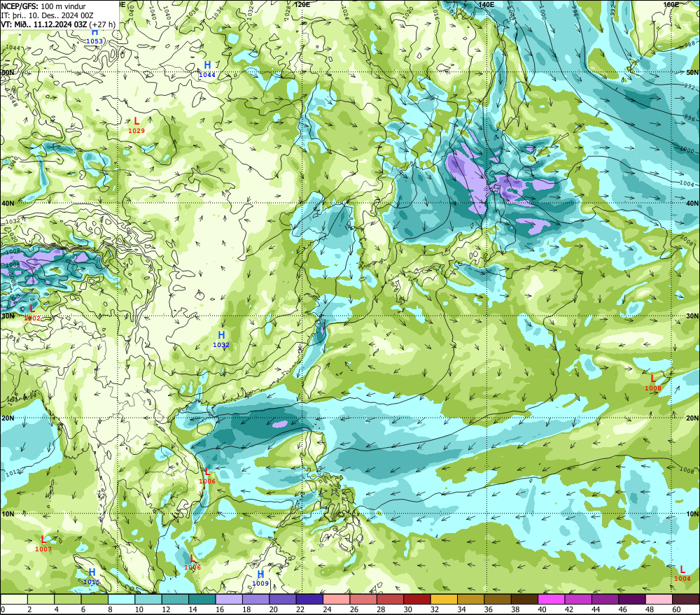Pick the gold 32–34 legend swatch

(x=444, y=599)
